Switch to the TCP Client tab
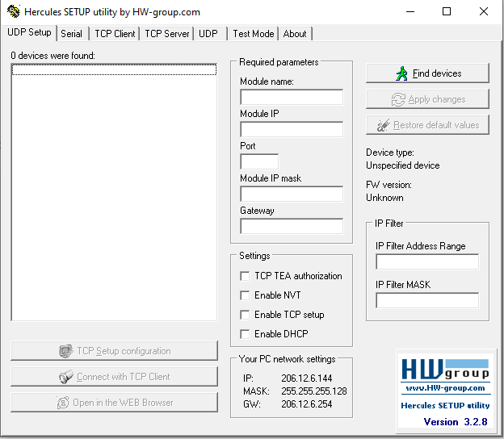Screen dimensions: 504x439 [115, 34]
